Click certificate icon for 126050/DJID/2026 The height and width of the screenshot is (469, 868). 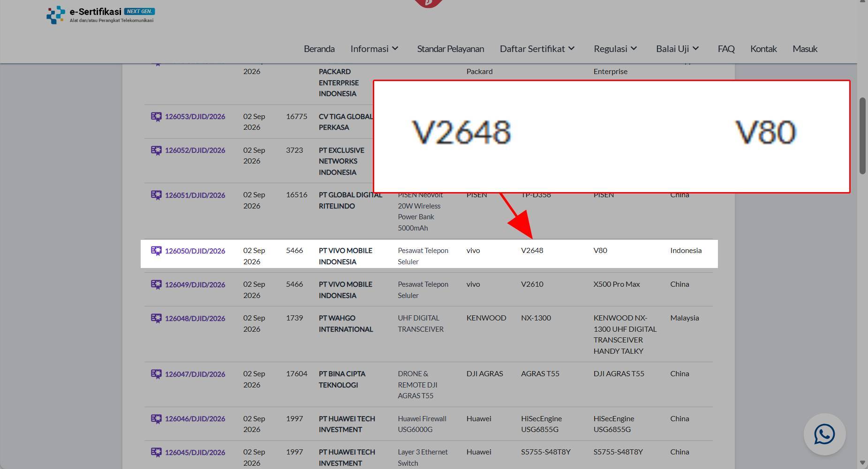pos(156,251)
